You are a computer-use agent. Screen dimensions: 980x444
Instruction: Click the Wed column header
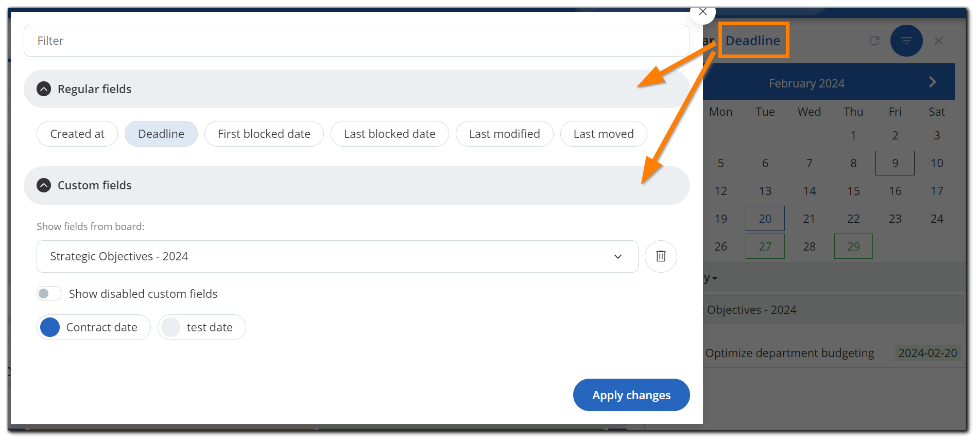[x=810, y=112]
